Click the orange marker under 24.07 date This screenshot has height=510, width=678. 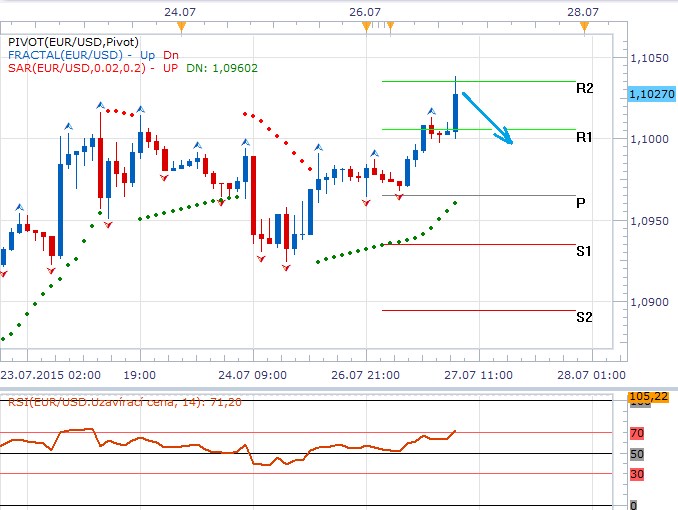pos(181,29)
